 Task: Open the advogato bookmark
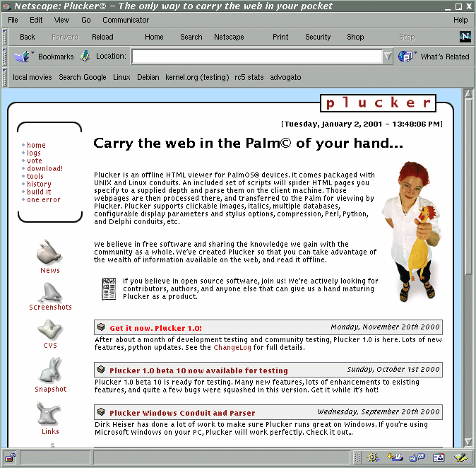(x=285, y=77)
